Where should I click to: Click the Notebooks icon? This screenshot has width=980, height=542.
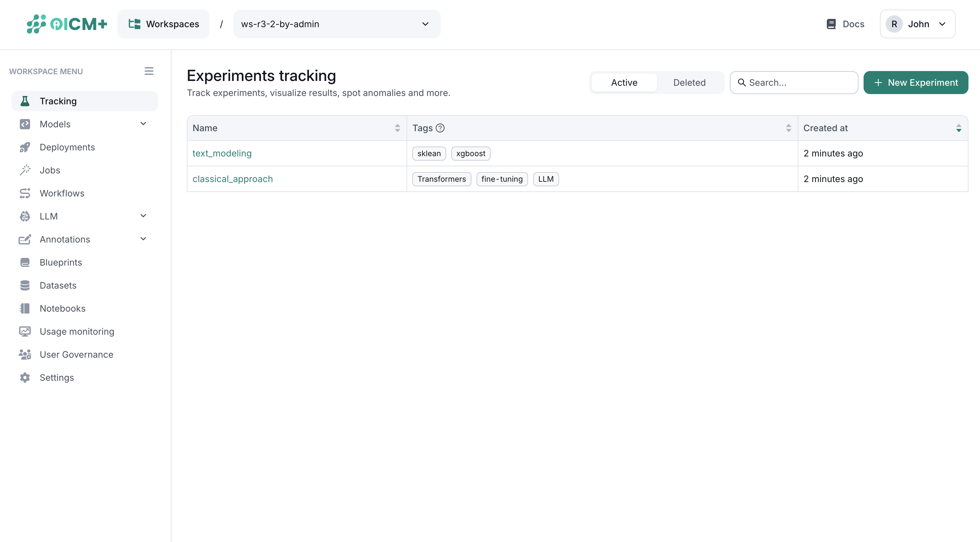pyautogui.click(x=25, y=308)
